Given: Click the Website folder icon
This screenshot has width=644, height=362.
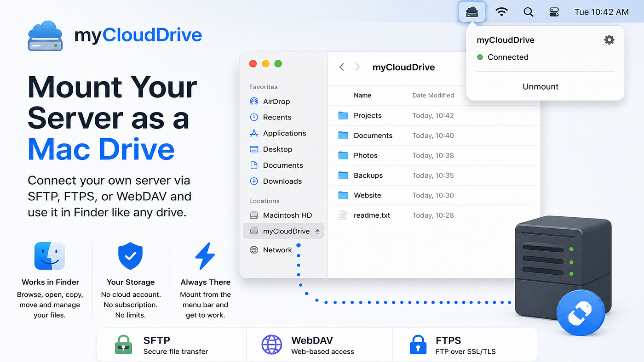Looking at the screenshot, I should pos(343,195).
